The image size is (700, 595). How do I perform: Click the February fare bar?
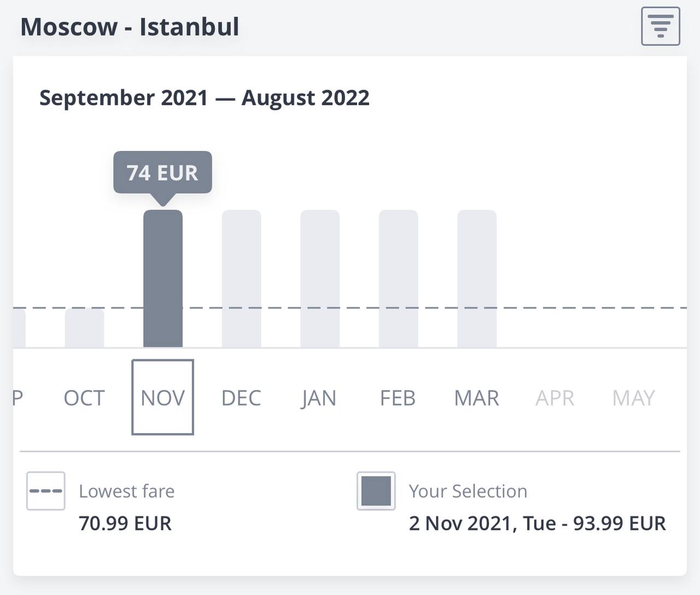(399, 278)
